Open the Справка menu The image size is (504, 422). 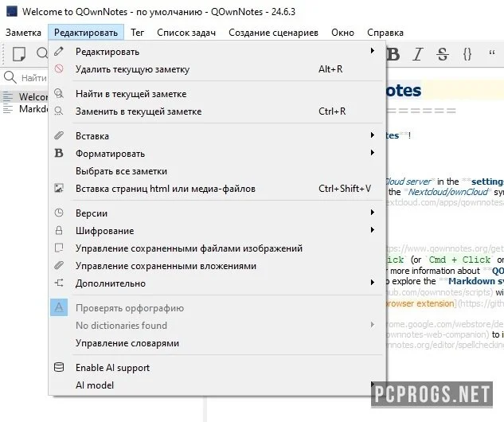tap(385, 33)
